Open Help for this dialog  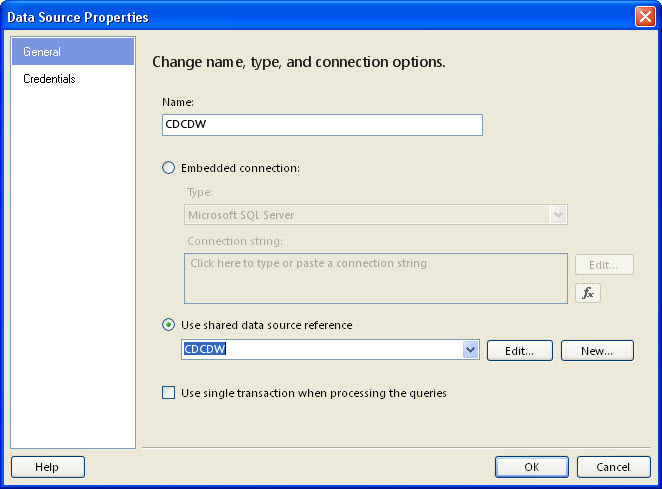point(47,467)
